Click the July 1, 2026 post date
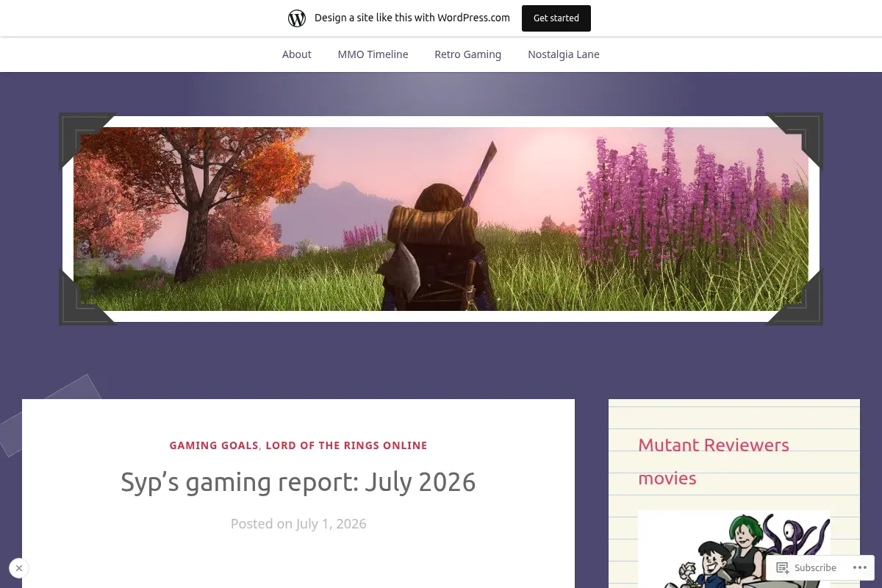 [331, 524]
